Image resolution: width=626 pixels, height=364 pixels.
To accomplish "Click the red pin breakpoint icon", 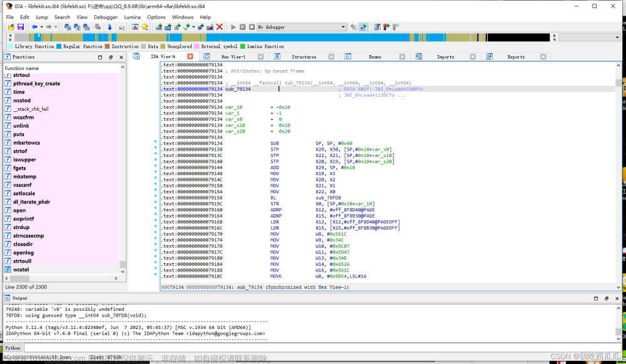I will click(386, 27).
